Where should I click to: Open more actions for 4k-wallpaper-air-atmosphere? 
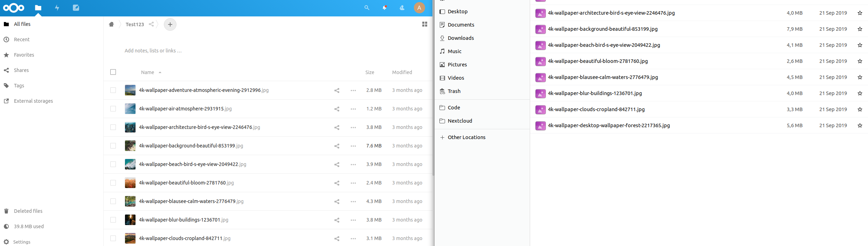(x=353, y=109)
